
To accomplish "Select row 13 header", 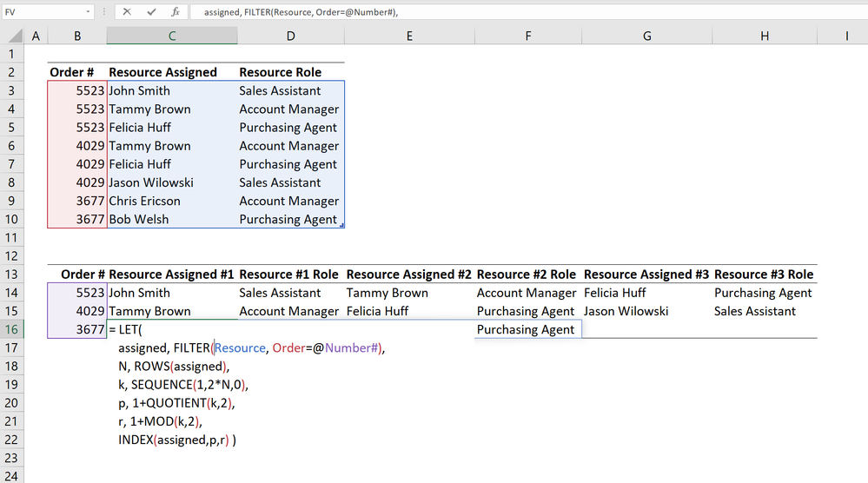I will click(x=11, y=275).
